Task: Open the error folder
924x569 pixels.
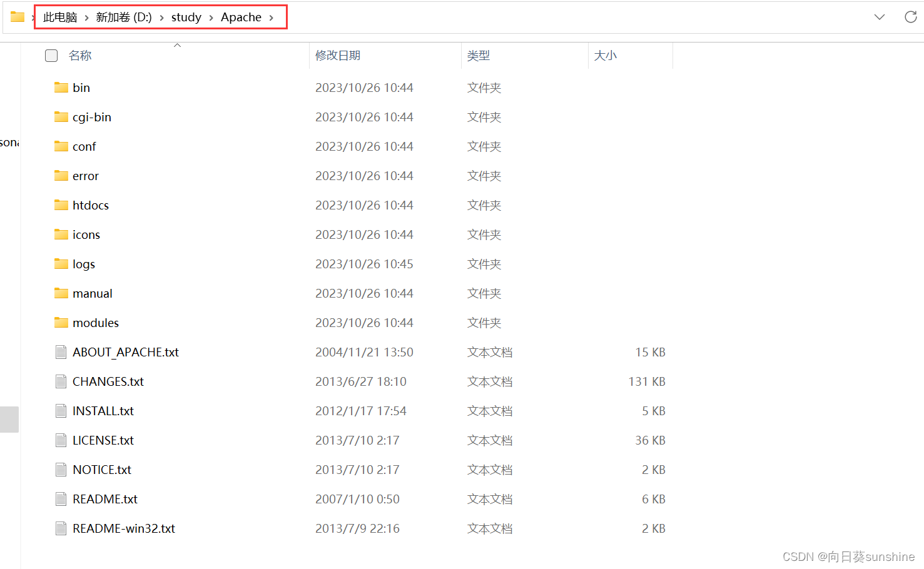Action: coord(85,176)
